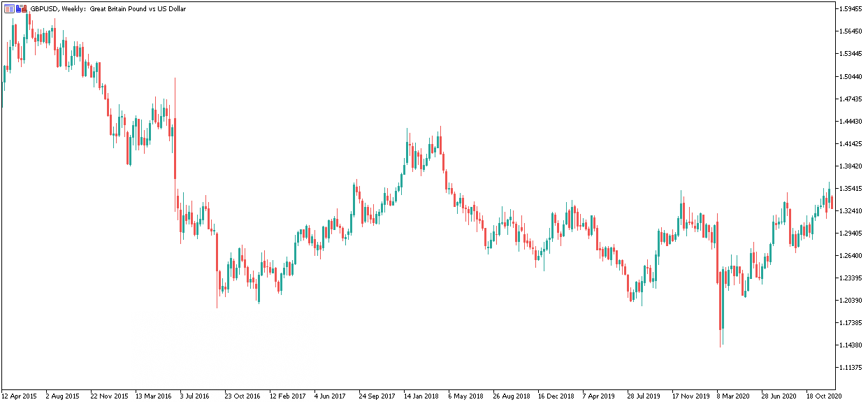Viewport: 868px width, 402px height.
Task: Click the 26 Aug 2018 date label
Action: coord(511,396)
